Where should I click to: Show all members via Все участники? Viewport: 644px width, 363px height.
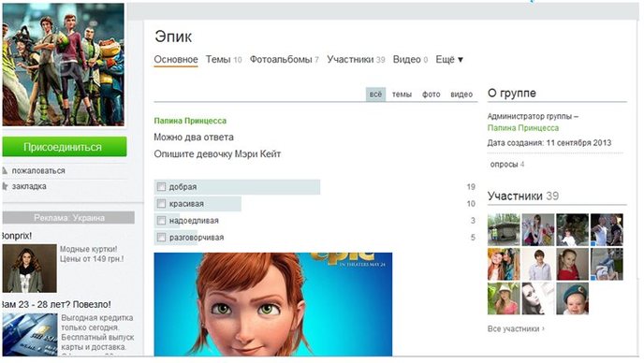tap(516, 329)
